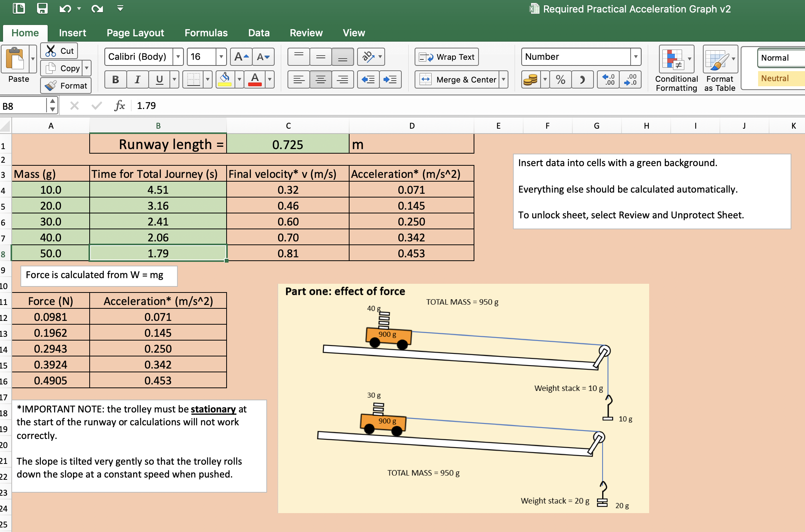
Task: Click the Increase decimal places icon
Action: (608, 79)
